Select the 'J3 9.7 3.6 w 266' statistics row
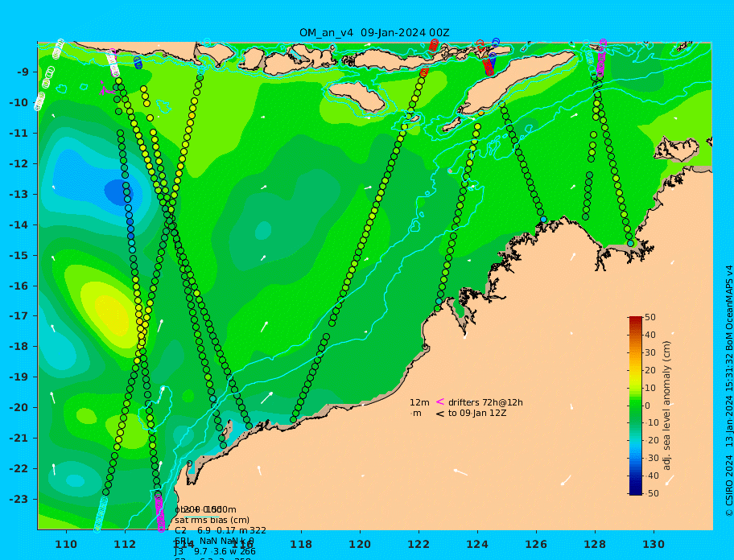Viewport: 734px width, 560px height. pyautogui.click(x=215, y=552)
